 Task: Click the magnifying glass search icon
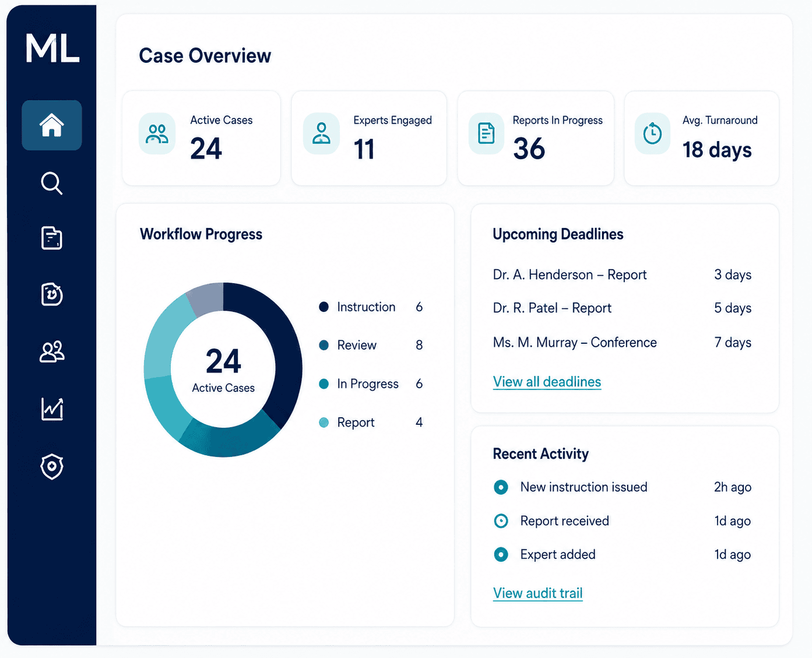click(x=52, y=183)
